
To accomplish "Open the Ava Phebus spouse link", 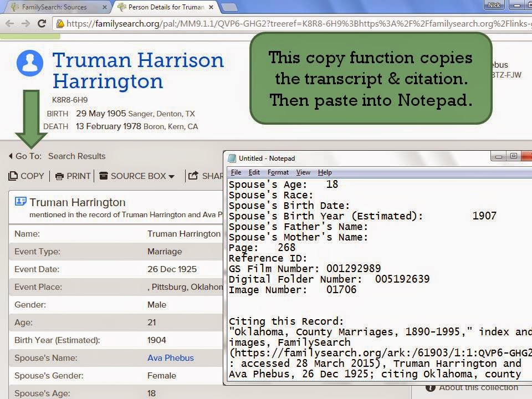I will [171, 358].
